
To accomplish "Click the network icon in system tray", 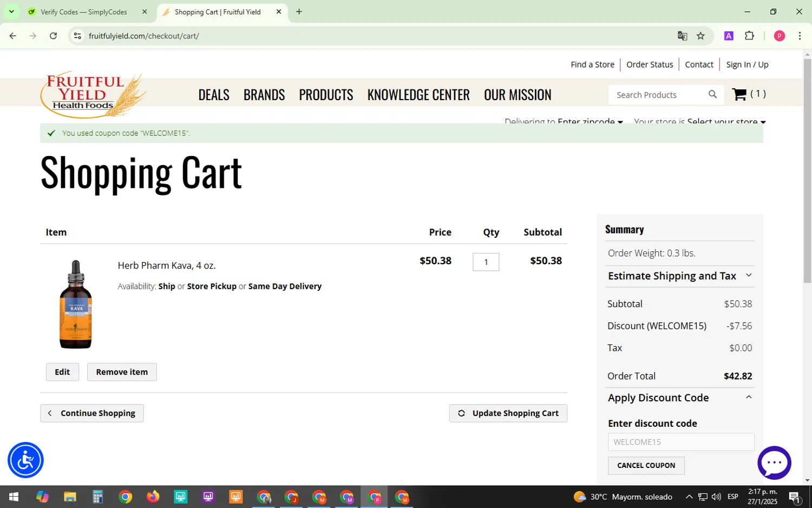I will point(703,497).
